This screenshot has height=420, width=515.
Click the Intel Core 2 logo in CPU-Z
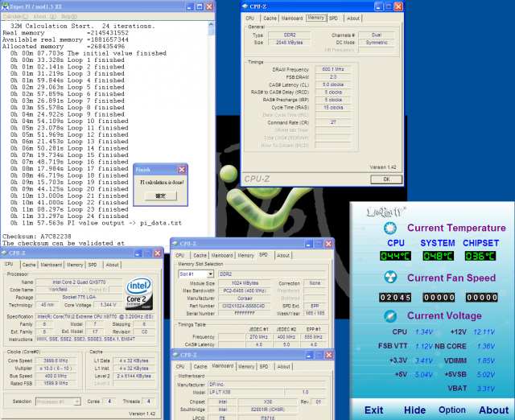[x=139, y=294]
